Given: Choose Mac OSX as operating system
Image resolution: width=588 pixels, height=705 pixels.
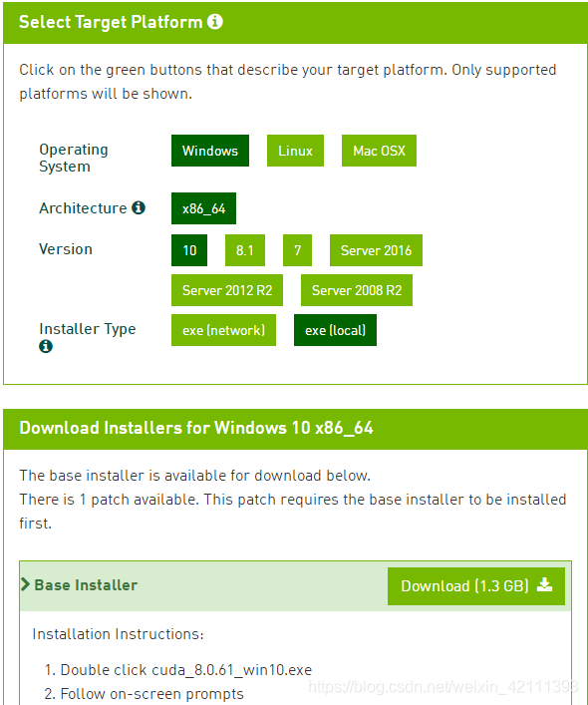Looking at the screenshot, I should pyautogui.click(x=379, y=151).
